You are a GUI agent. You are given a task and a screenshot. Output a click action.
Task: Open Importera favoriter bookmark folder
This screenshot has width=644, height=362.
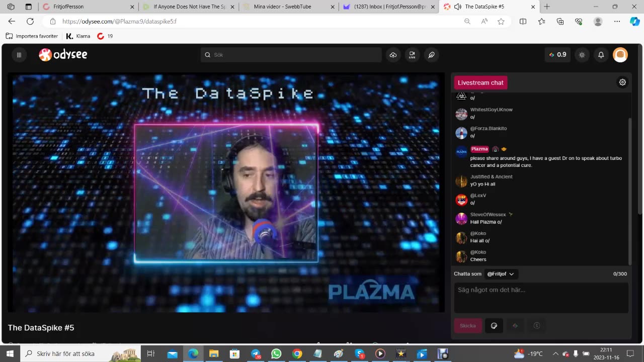pyautogui.click(x=32, y=36)
